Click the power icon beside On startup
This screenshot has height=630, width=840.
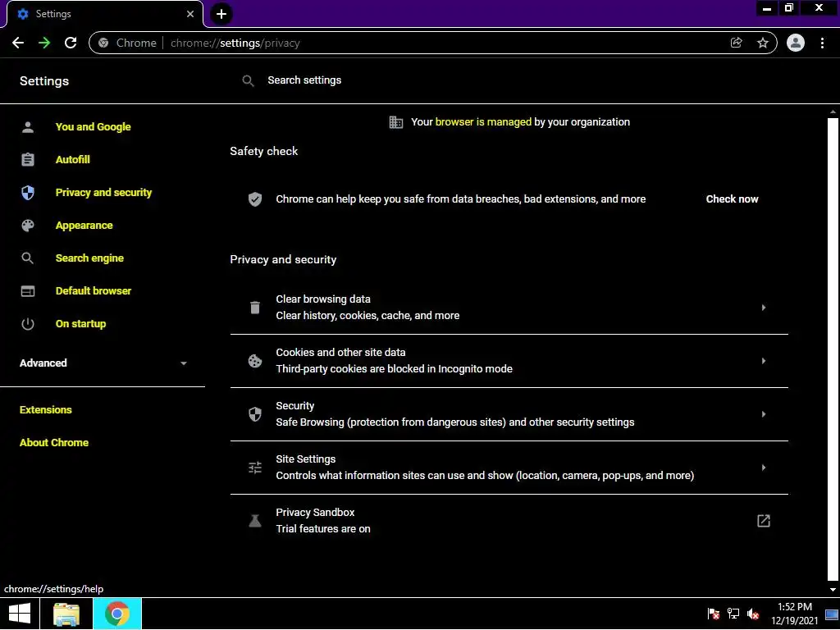point(28,324)
